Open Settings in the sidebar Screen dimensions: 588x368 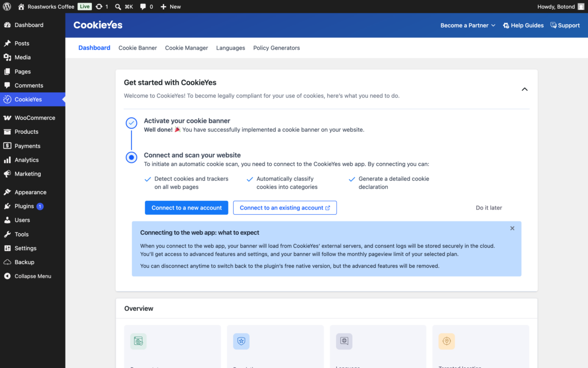pos(32,248)
